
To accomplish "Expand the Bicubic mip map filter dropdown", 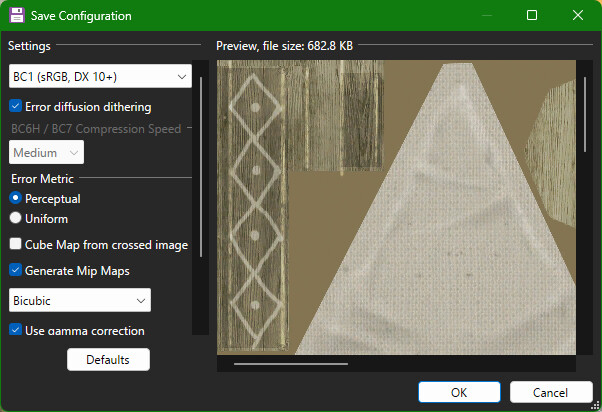I will [x=80, y=300].
